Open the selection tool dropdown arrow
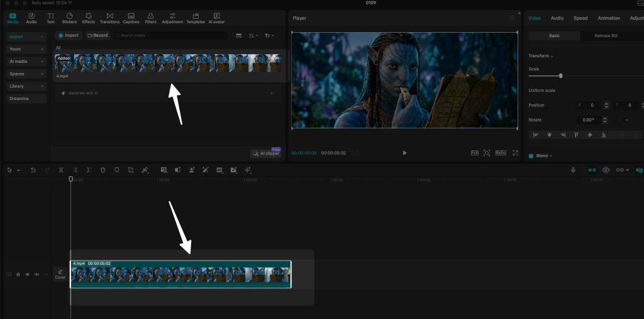This screenshot has width=644, height=319. click(18, 170)
